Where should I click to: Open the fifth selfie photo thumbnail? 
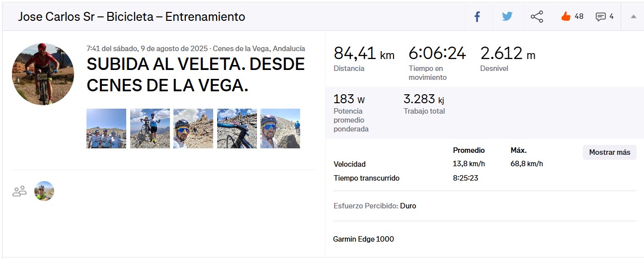point(280,129)
